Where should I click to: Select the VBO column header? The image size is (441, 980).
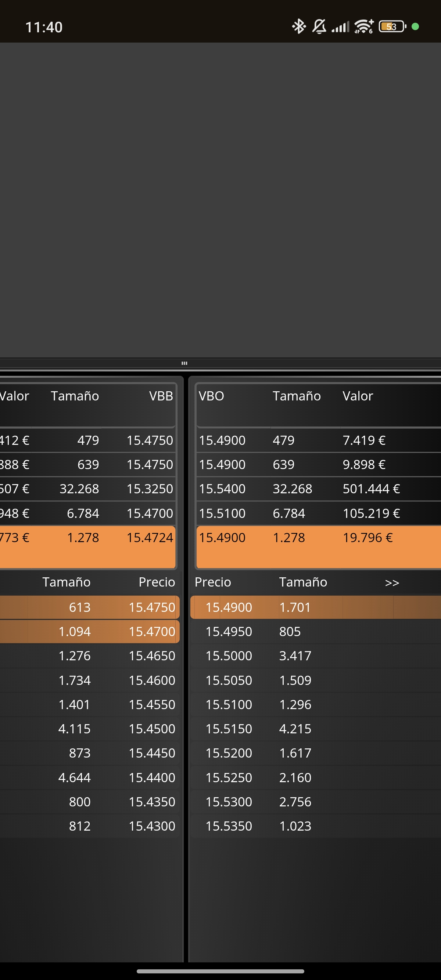coord(211,396)
